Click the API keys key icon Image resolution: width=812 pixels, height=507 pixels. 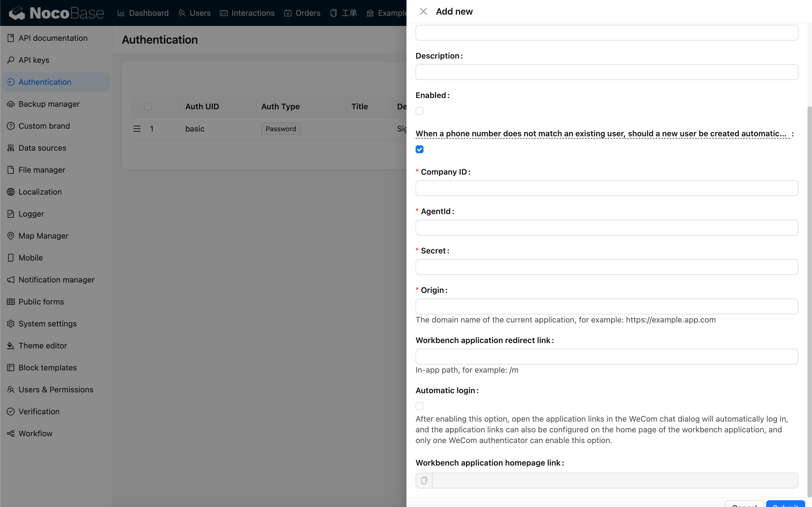tap(11, 60)
